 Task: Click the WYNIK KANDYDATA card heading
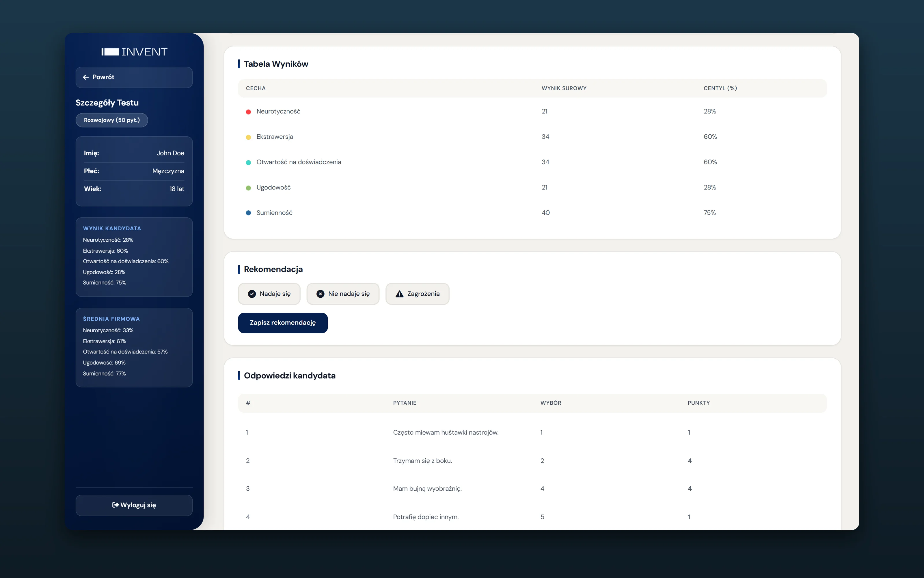[x=112, y=228]
